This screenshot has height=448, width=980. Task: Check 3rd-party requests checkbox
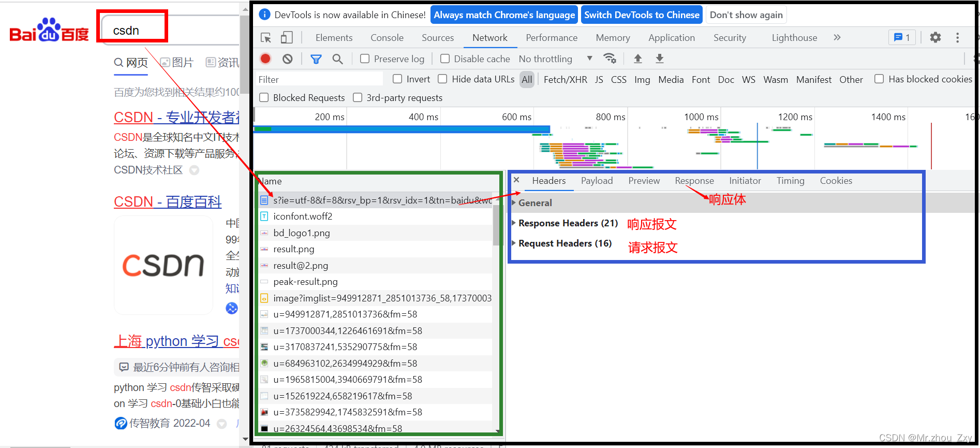point(358,97)
